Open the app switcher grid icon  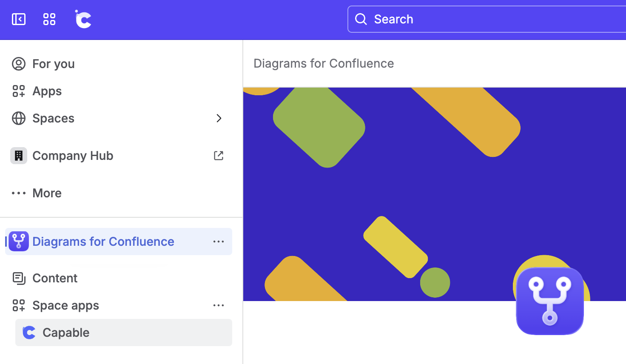[49, 19]
